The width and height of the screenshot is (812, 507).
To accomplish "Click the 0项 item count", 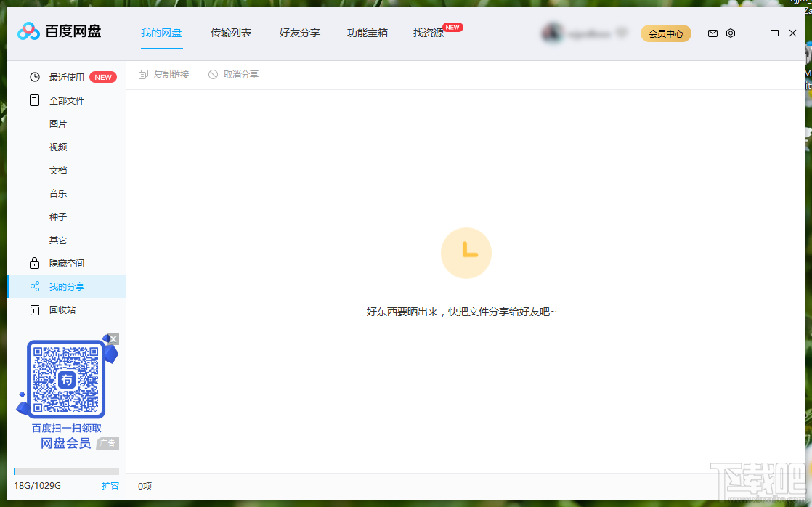I will [145, 486].
